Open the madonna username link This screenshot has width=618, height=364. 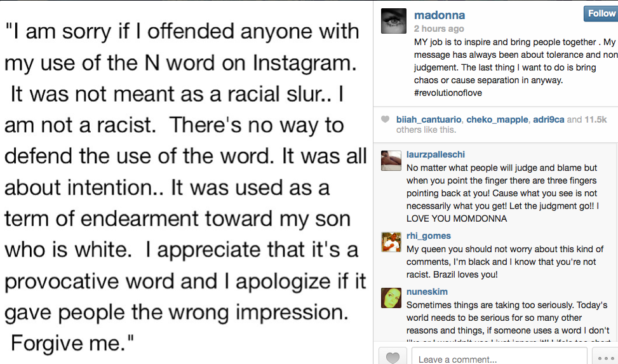tap(440, 15)
